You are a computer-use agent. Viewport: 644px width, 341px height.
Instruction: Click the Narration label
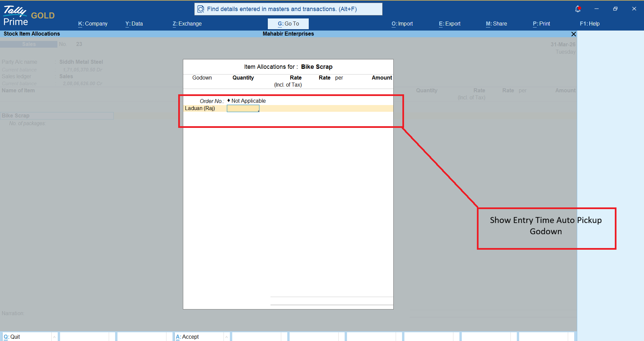pos(13,313)
